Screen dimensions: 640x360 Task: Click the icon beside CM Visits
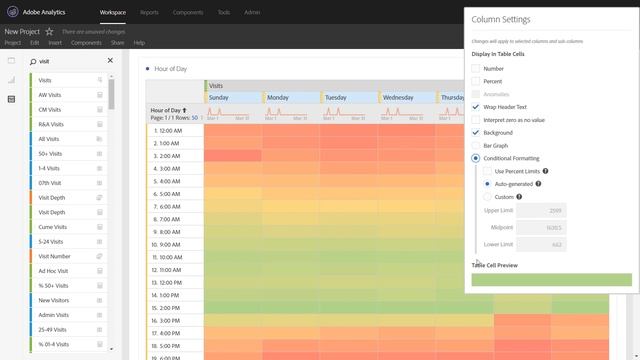100,109
